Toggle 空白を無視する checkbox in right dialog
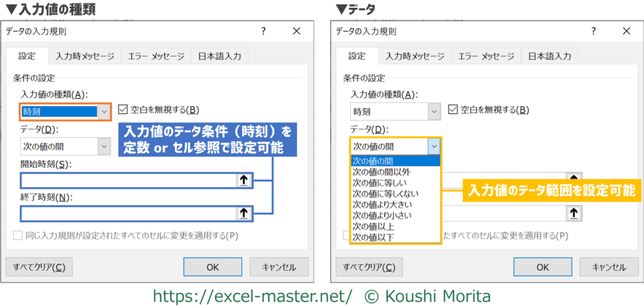 tap(453, 111)
